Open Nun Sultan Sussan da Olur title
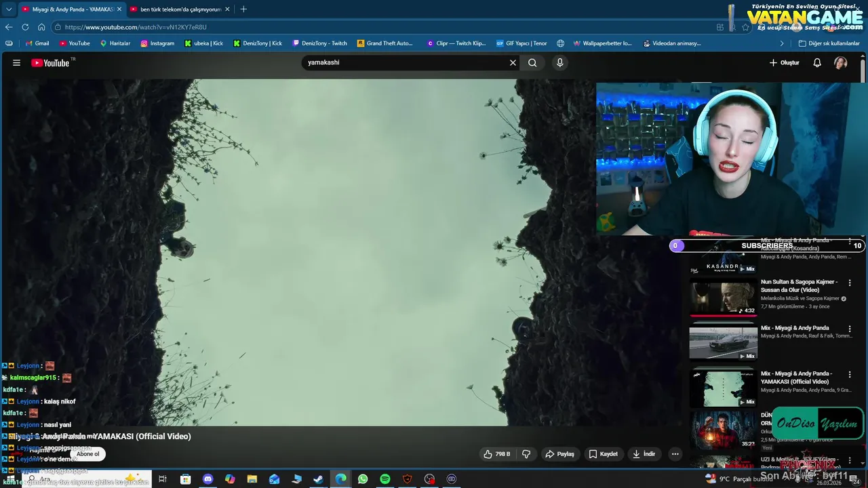 point(800,285)
